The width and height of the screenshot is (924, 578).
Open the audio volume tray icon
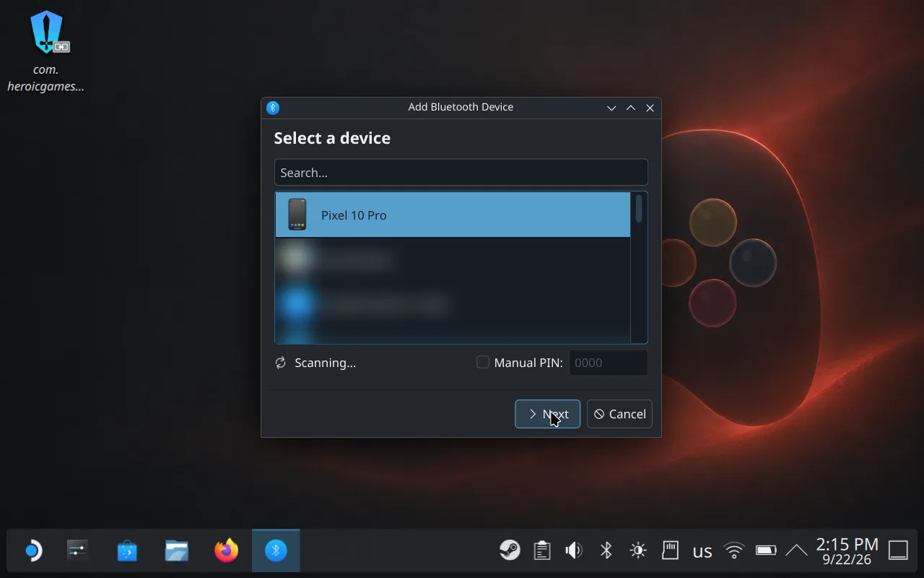coord(574,551)
